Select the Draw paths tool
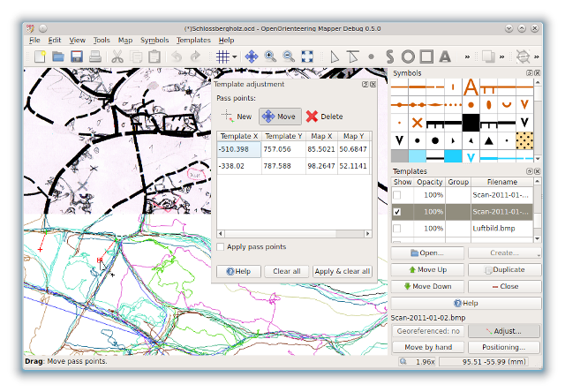This screenshot has height=392, width=565. point(389,57)
